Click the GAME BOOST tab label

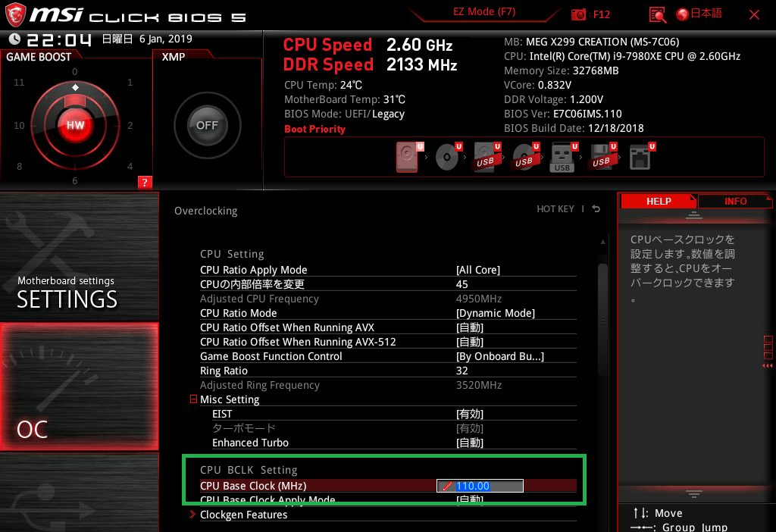[x=39, y=57]
